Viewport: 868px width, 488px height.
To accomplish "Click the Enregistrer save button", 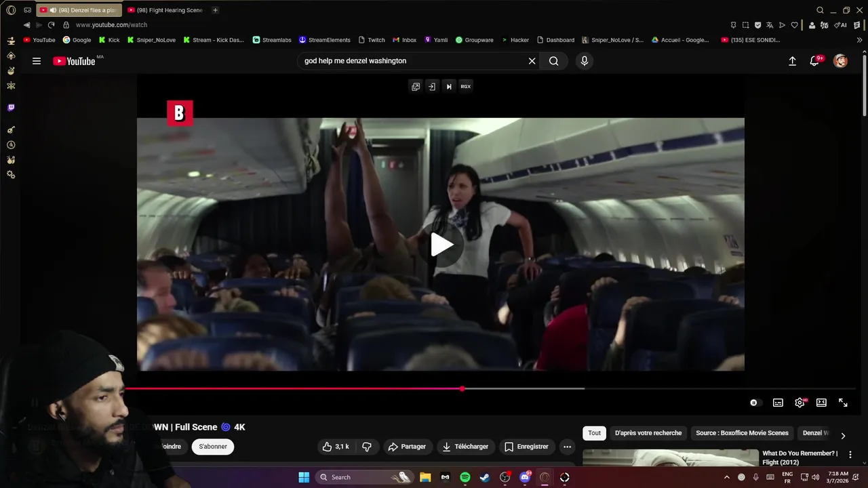I will pos(527,447).
